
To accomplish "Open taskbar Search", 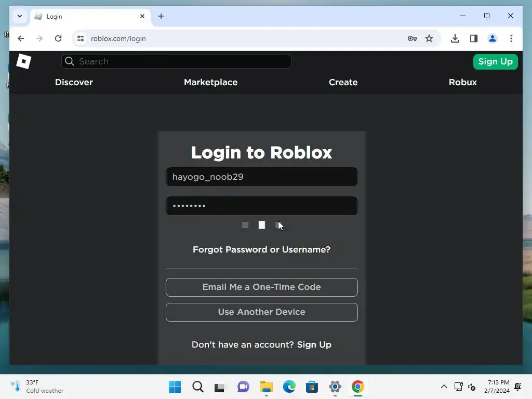I will pyautogui.click(x=198, y=387).
